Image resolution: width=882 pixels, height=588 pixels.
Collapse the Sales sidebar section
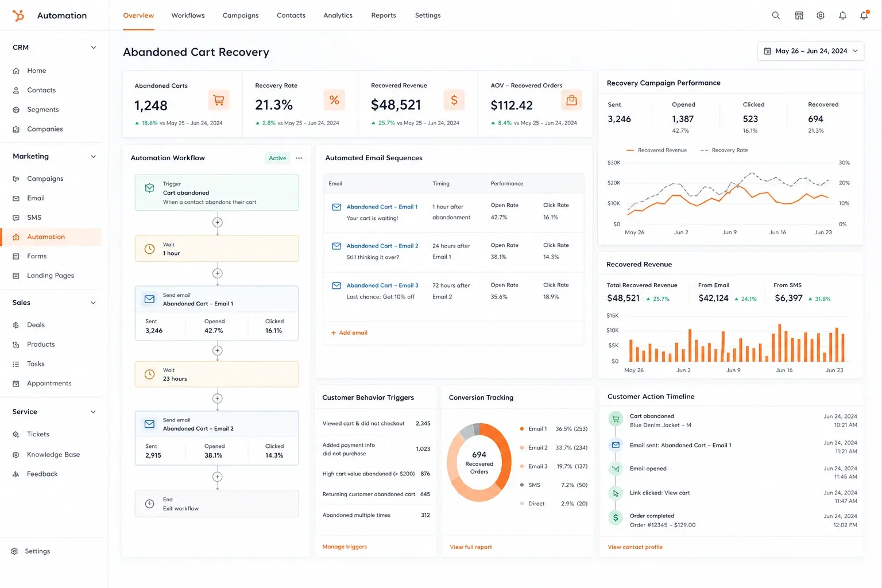tap(94, 303)
